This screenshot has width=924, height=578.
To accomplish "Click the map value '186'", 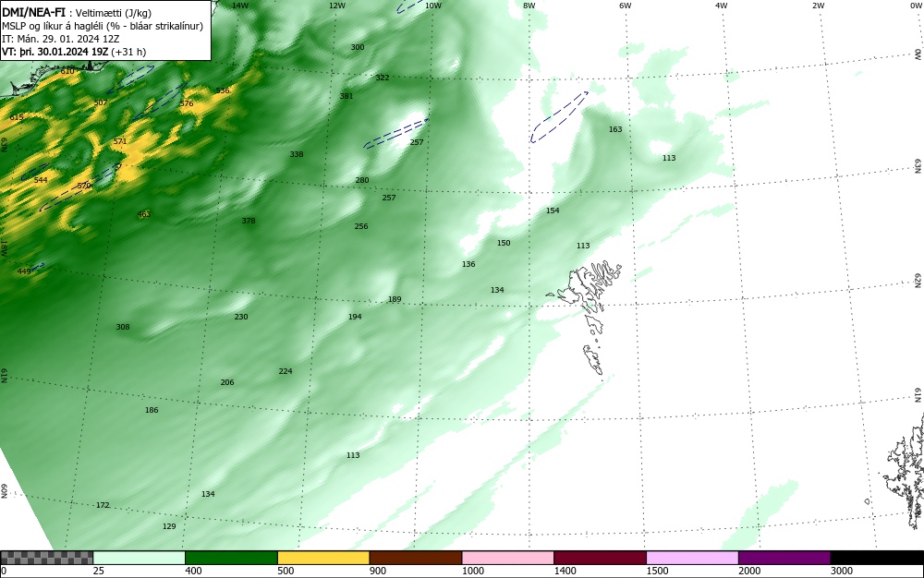I will coord(152,410).
